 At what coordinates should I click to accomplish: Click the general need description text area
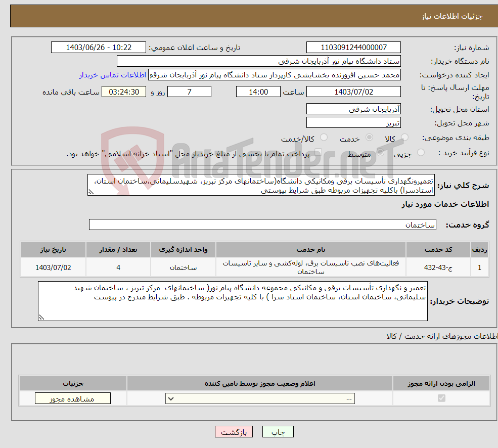261,185
